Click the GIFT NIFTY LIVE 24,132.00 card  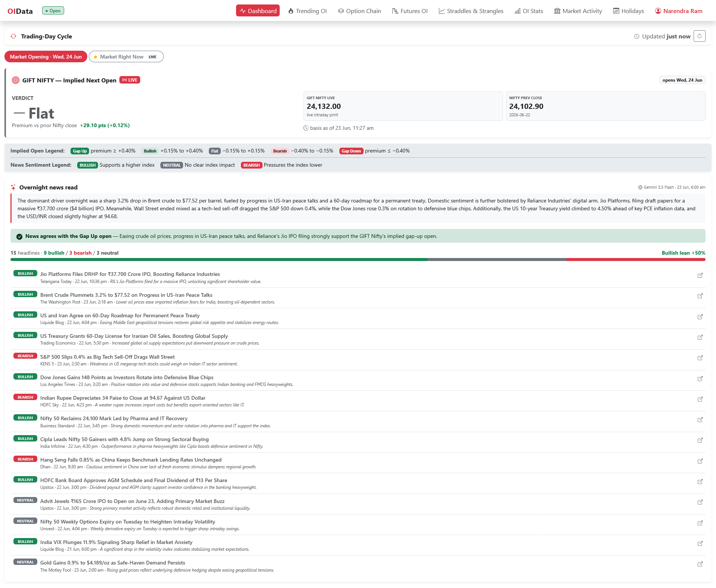click(403, 106)
